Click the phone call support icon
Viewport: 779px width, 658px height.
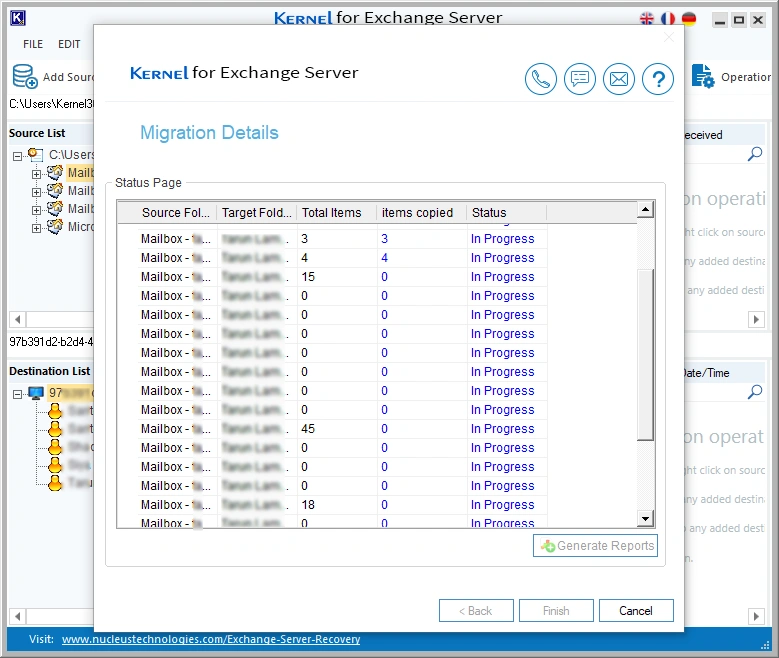coord(541,79)
